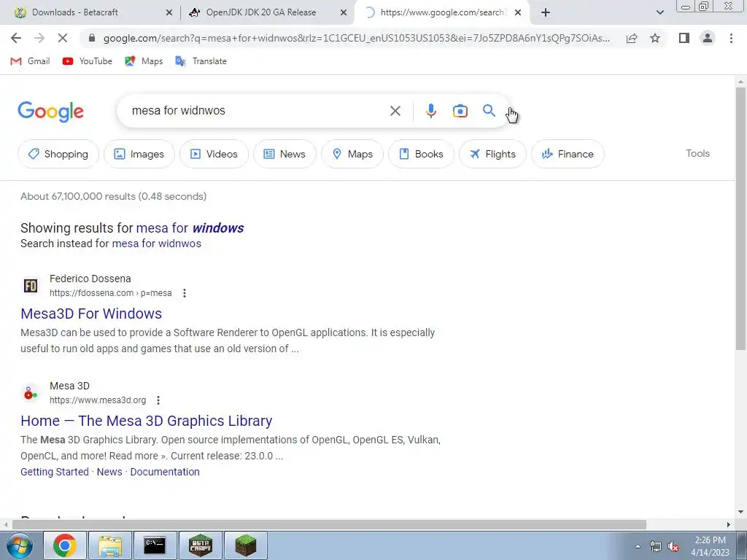Open Gmail bookmark

click(x=30, y=61)
